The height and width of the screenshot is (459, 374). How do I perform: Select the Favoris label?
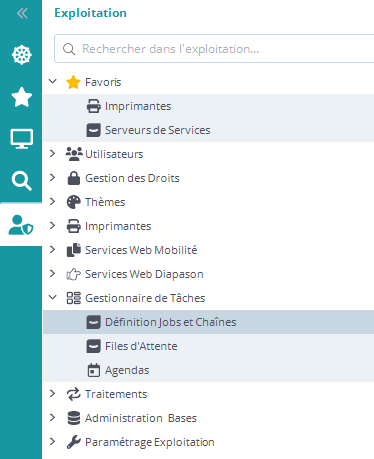103,82
